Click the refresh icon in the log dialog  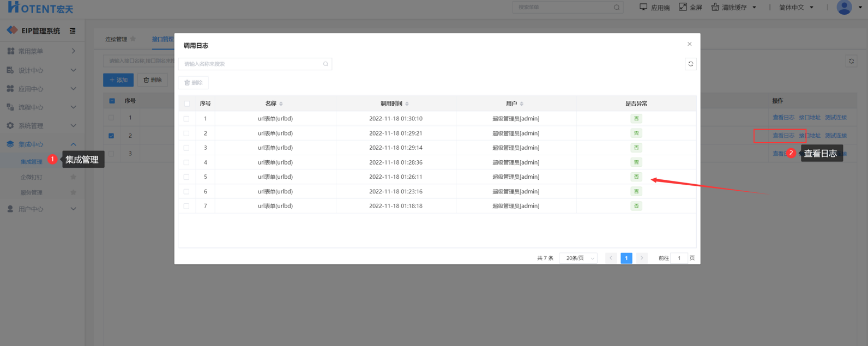[x=690, y=64]
